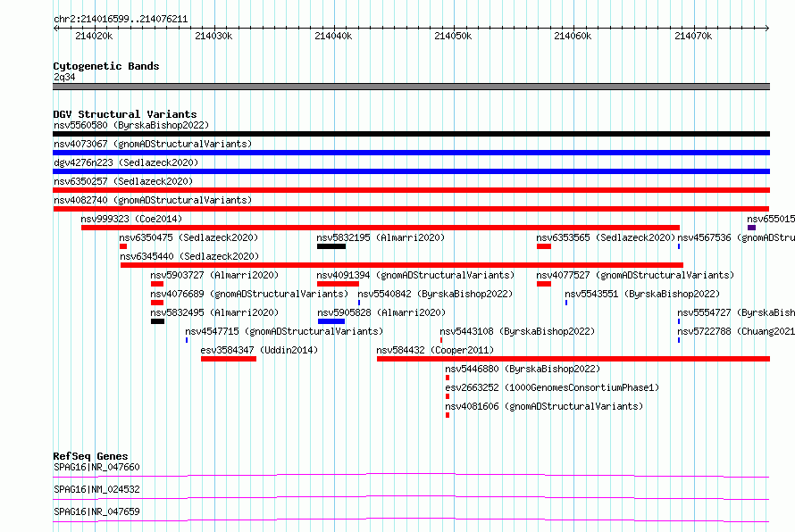
Task: Click red bar under nsv6353565
Action: 544,246
